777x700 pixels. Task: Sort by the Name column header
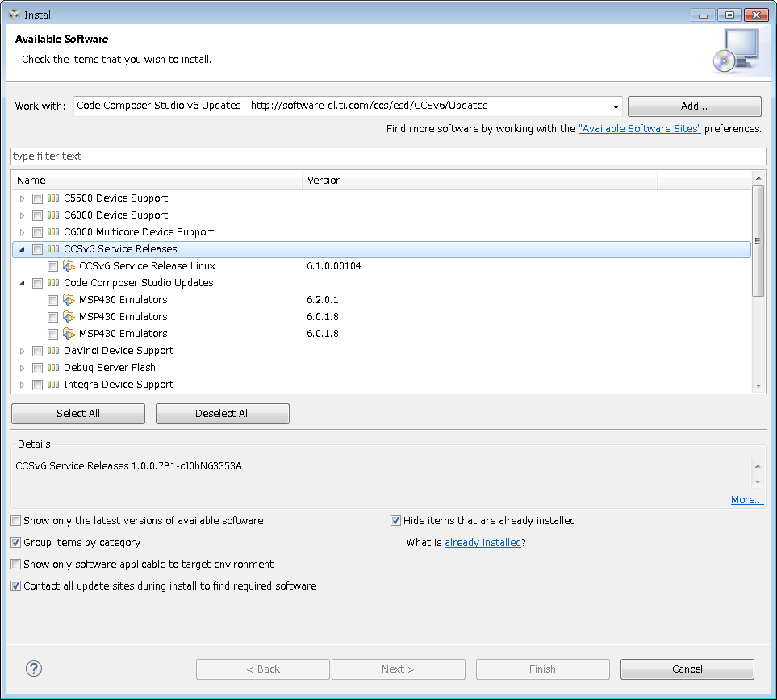(157, 181)
